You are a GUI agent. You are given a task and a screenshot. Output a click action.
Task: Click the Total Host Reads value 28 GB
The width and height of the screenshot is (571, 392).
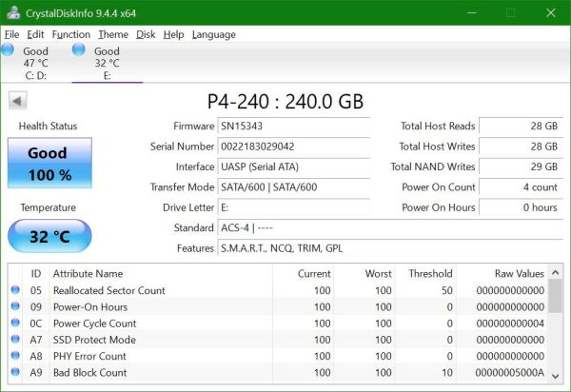(521, 126)
